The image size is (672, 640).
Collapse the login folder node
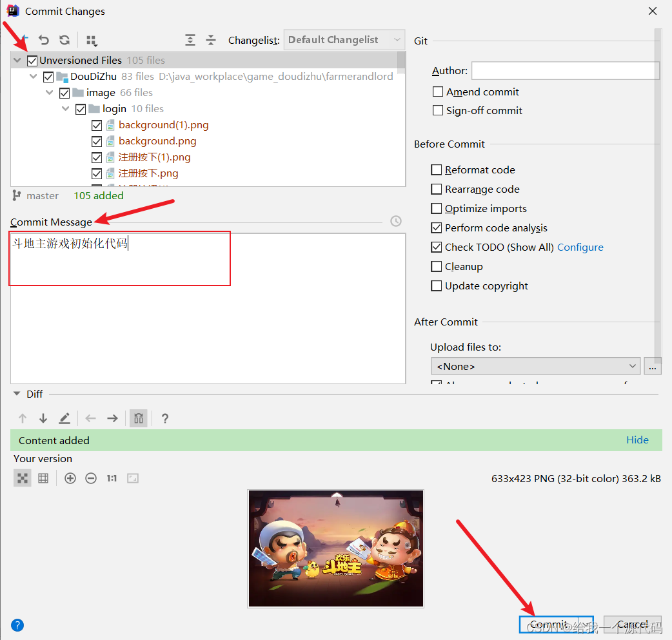coord(66,109)
